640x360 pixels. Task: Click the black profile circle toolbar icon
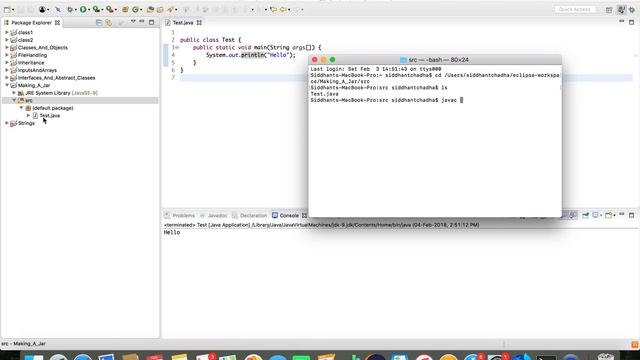pyautogui.click(x=42, y=9)
